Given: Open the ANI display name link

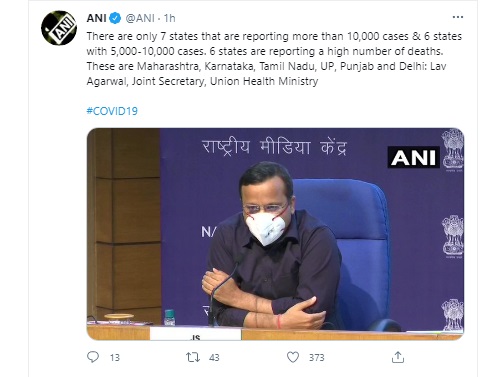Looking at the screenshot, I should click(x=96, y=18).
